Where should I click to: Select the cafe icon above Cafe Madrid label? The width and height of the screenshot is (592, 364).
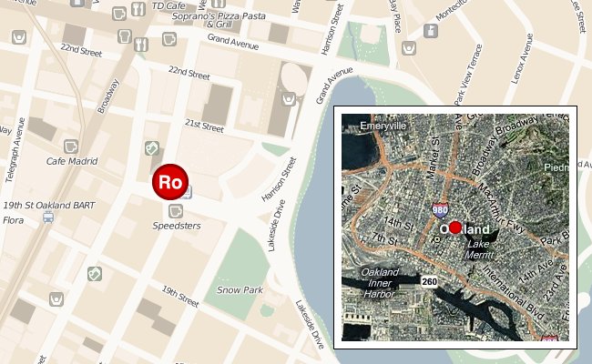coord(71,147)
